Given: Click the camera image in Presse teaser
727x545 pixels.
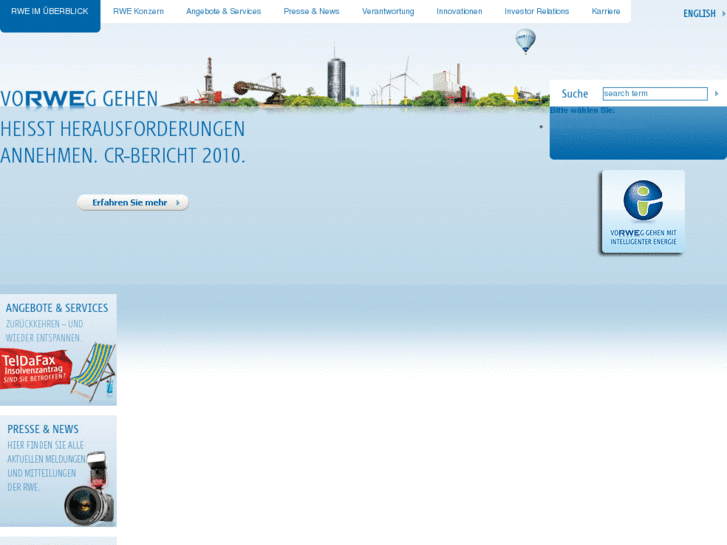Looking at the screenshot, I should tap(89, 489).
